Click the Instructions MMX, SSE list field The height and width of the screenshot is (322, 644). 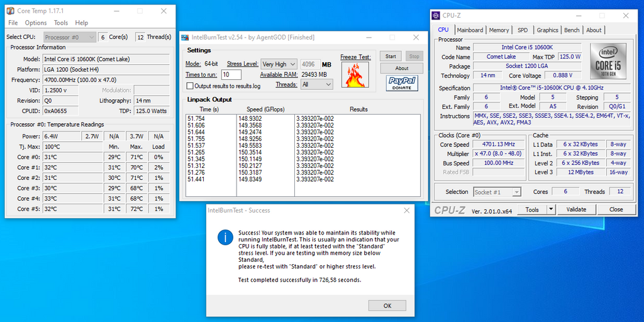click(x=552, y=119)
